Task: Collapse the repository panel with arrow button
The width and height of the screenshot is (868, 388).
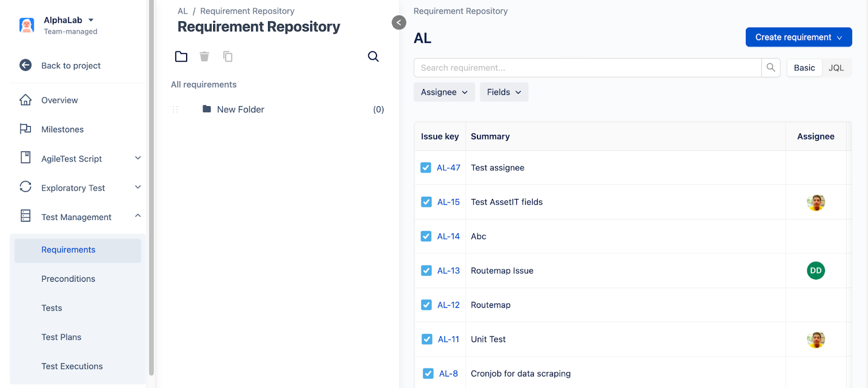Action: coord(399,22)
